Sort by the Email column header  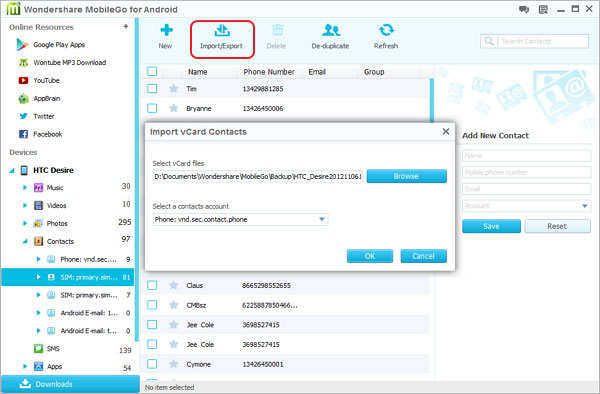(317, 72)
